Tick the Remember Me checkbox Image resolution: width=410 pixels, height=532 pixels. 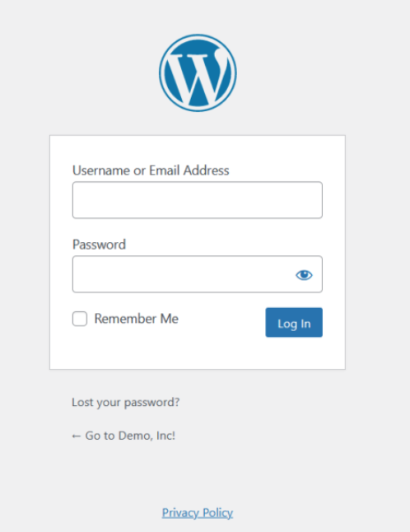click(x=80, y=319)
